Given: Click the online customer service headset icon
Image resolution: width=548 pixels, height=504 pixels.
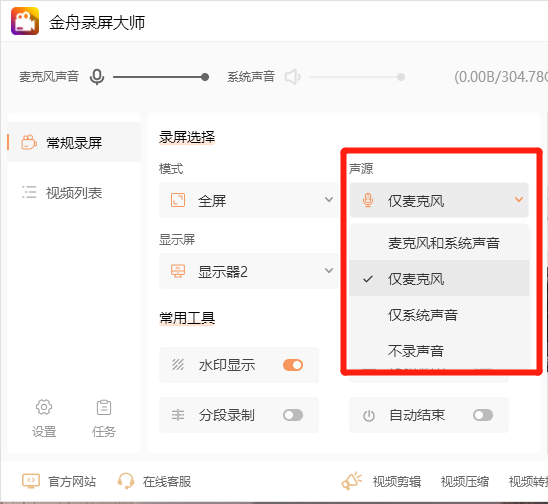Looking at the screenshot, I should 126,481.
